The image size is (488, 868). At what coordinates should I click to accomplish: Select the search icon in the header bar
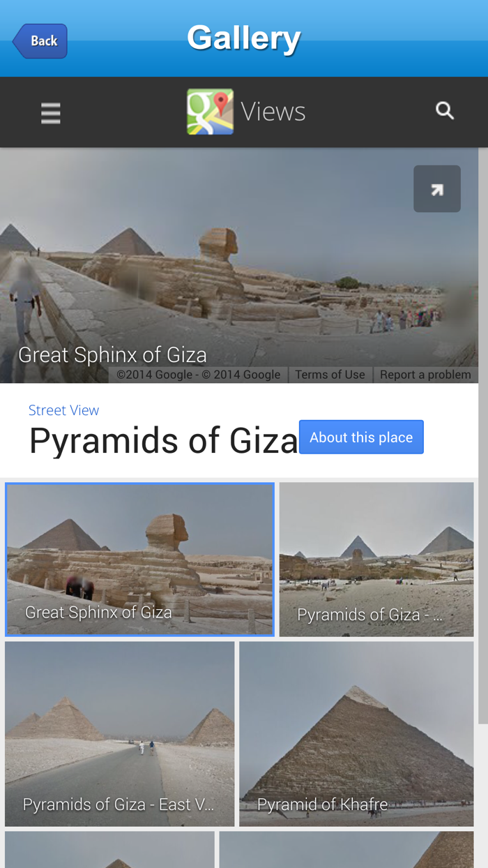click(445, 110)
